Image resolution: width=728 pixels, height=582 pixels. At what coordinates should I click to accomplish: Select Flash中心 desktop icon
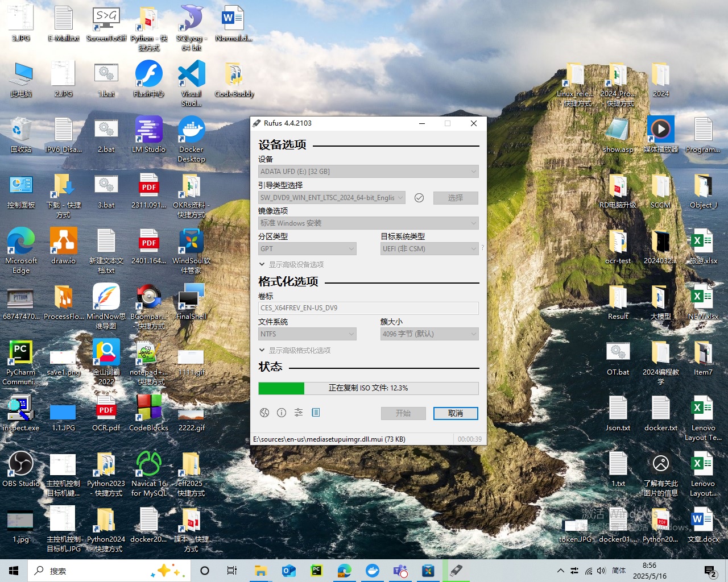149,80
